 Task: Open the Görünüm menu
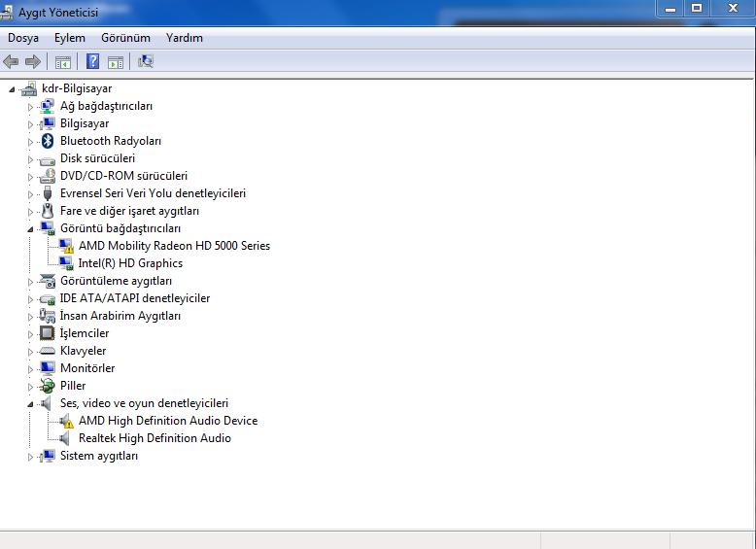(125, 38)
